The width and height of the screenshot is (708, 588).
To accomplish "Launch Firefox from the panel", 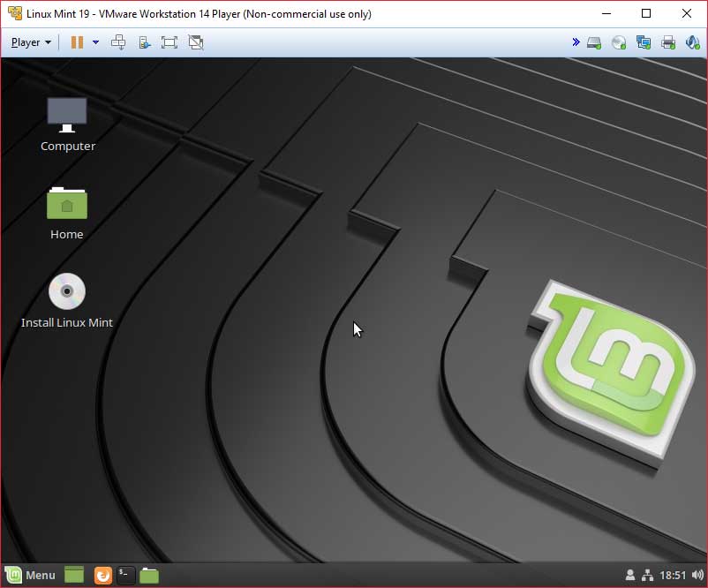I will (103, 576).
